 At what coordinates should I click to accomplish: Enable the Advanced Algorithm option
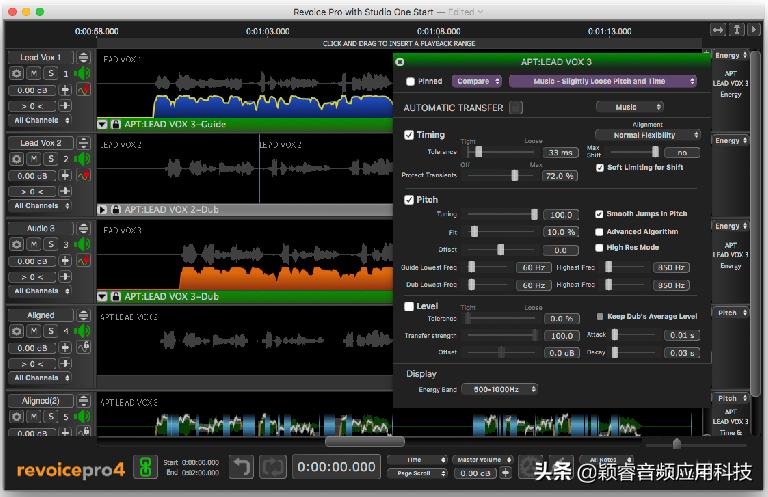click(599, 232)
